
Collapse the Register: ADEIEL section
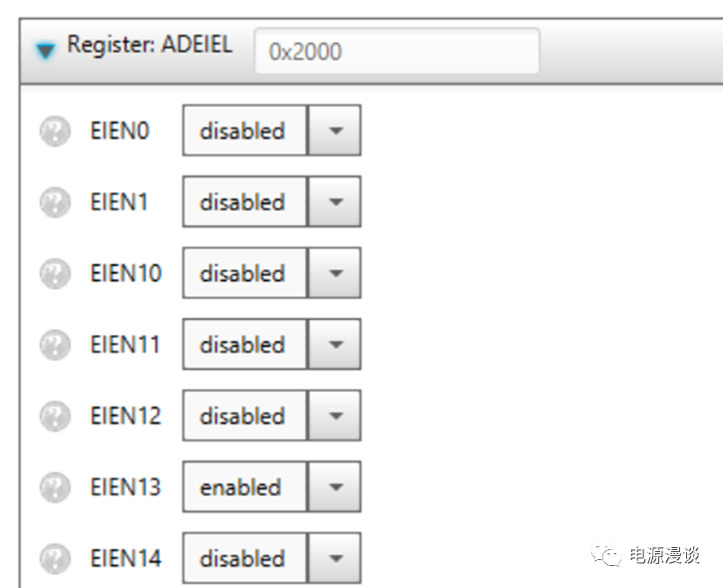46,50
